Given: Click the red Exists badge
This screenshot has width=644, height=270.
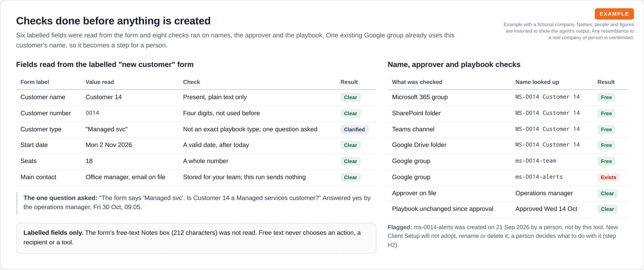Looking at the screenshot, I should (x=608, y=177).
